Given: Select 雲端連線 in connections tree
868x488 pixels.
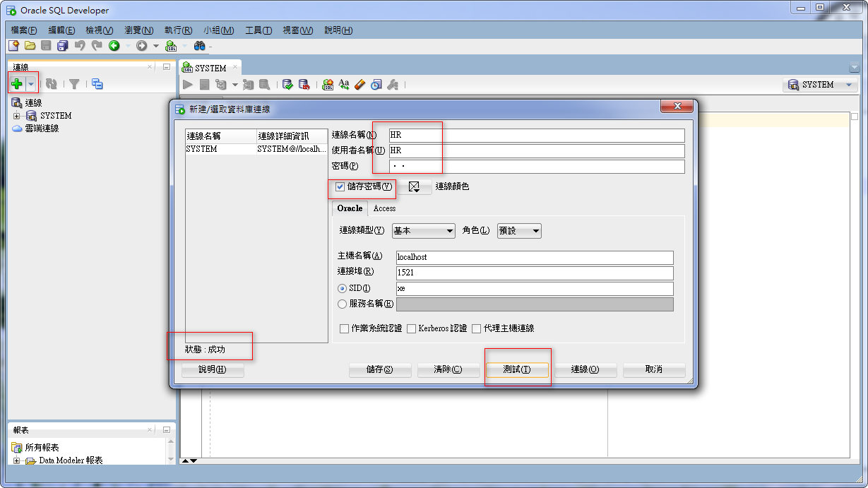Looking at the screenshot, I should pos(42,129).
